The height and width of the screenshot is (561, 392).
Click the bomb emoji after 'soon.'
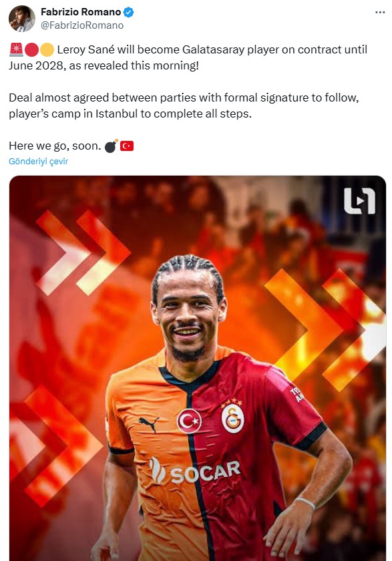coord(111,146)
